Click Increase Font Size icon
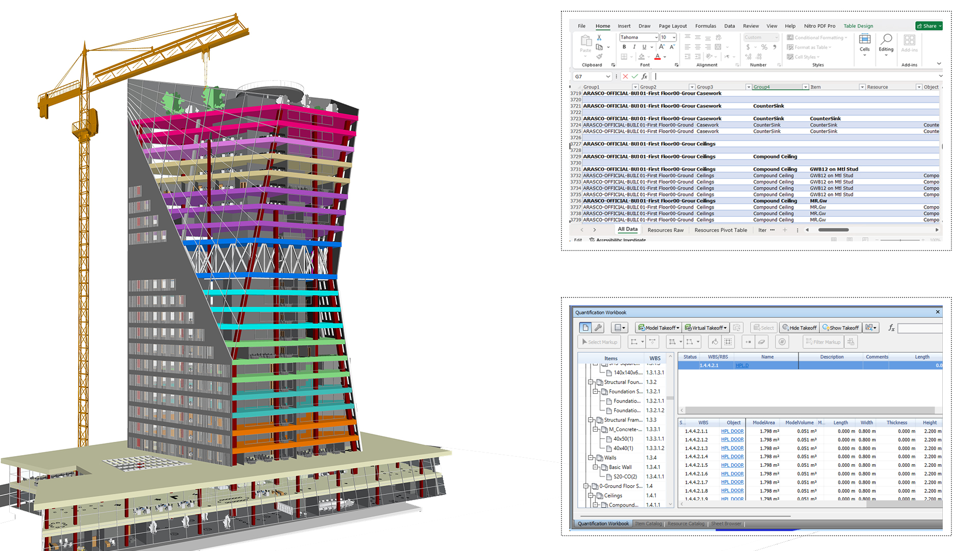 [x=661, y=47]
